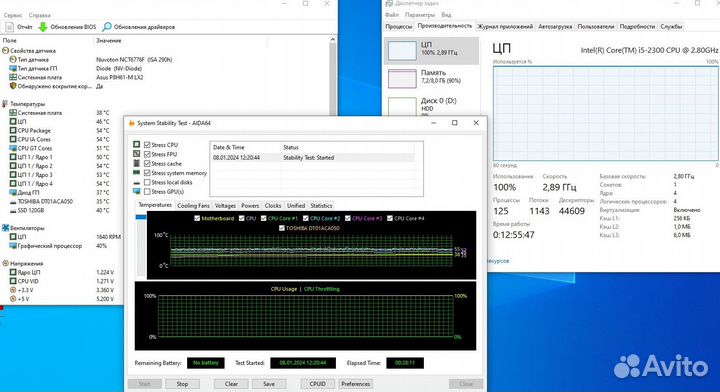Switch to the Statistics tab
The image size is (720, 392).
pyautogui.click(x=321, y=206)
